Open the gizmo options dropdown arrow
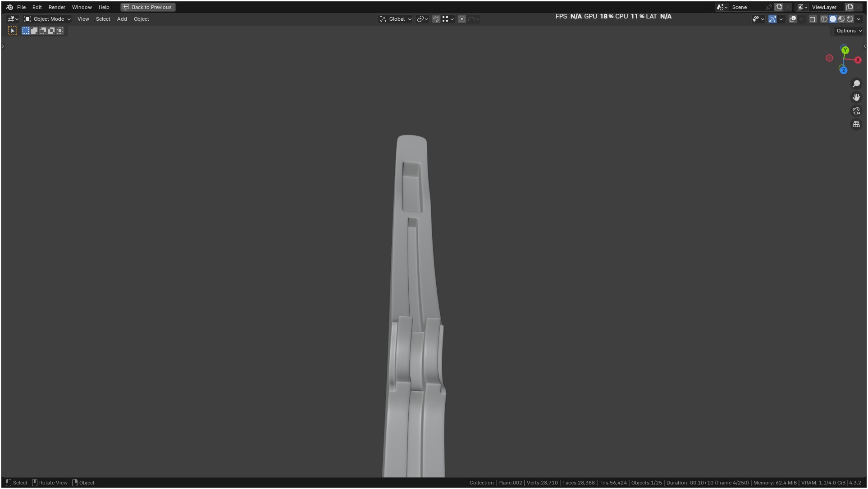The image size is (868, 489). pyautogui.click(x=781, y=19)
